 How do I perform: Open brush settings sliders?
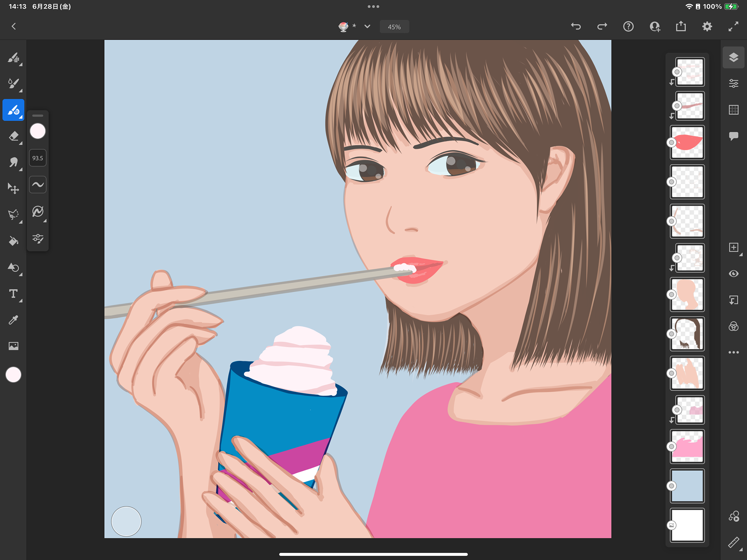point(38,238)
